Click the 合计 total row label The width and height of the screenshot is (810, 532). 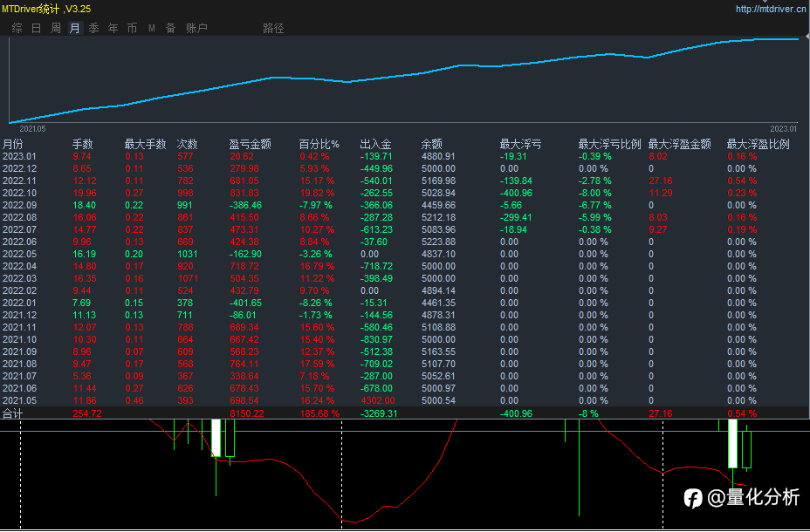point(13,414)
